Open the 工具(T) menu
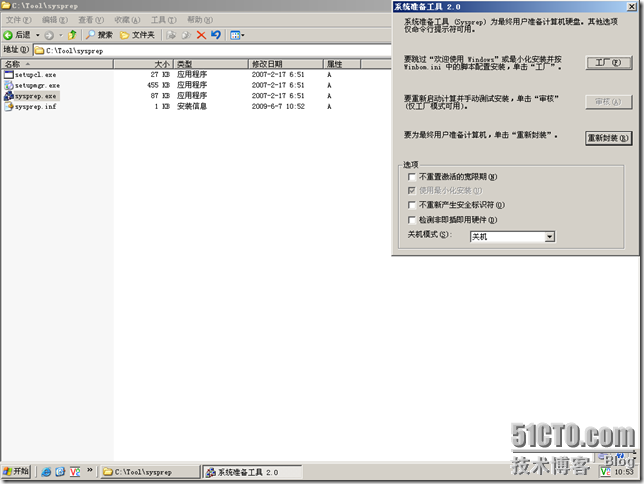The image size is (644, 484). 163,20
